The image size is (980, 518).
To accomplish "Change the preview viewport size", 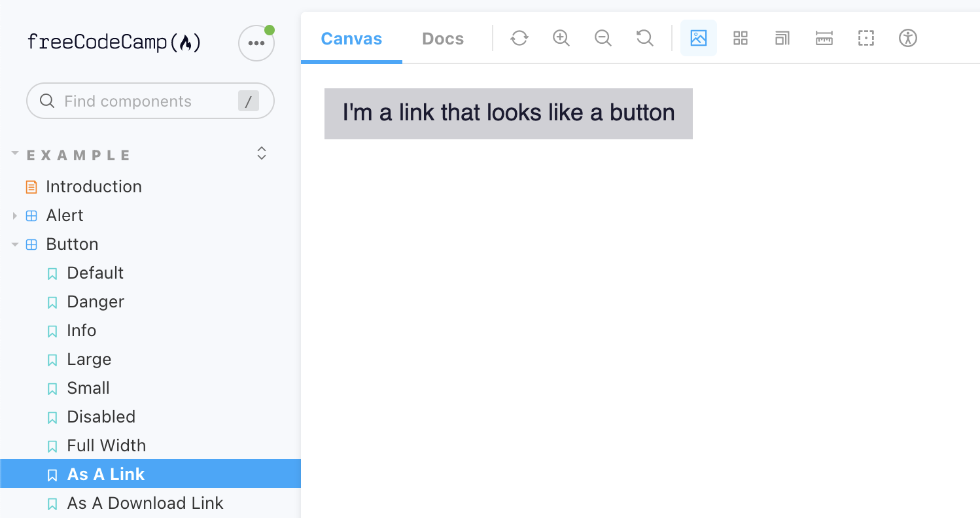I will (x=782, y=38).
